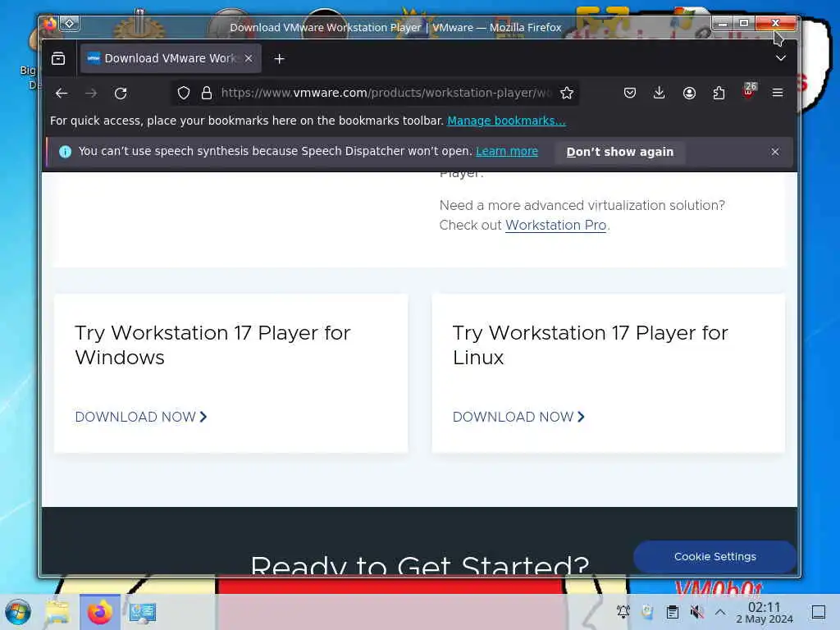Open the Manage bookmarks link
This screenshot has height=630, width=840.
coord(506,121)
